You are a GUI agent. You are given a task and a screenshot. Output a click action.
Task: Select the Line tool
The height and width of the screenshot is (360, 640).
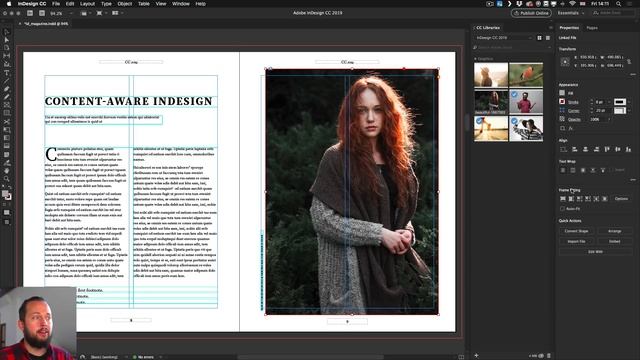(x=7, y=81)
